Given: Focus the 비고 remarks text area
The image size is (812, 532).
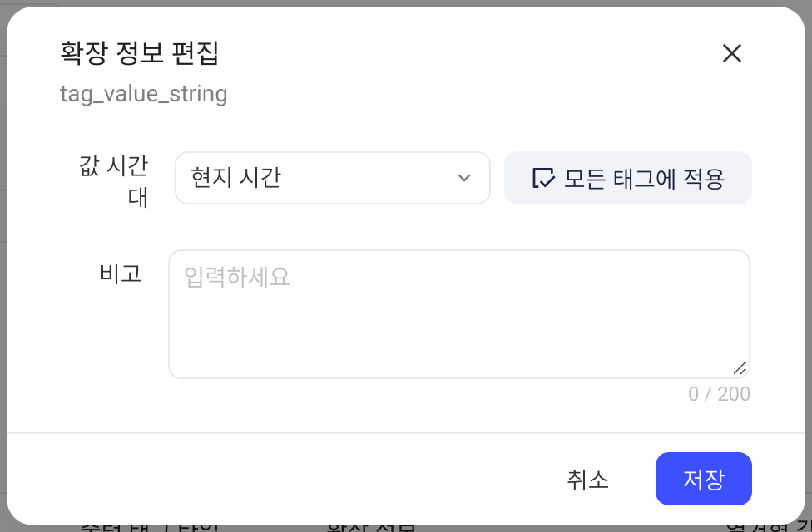Looking at the screenshot, I should 458,314.
